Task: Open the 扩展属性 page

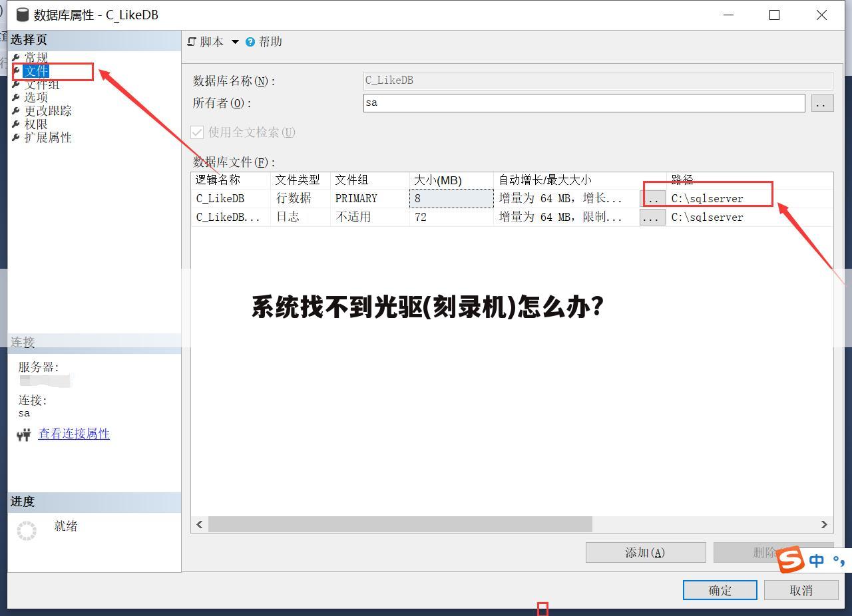Action: tap(48, 138)
